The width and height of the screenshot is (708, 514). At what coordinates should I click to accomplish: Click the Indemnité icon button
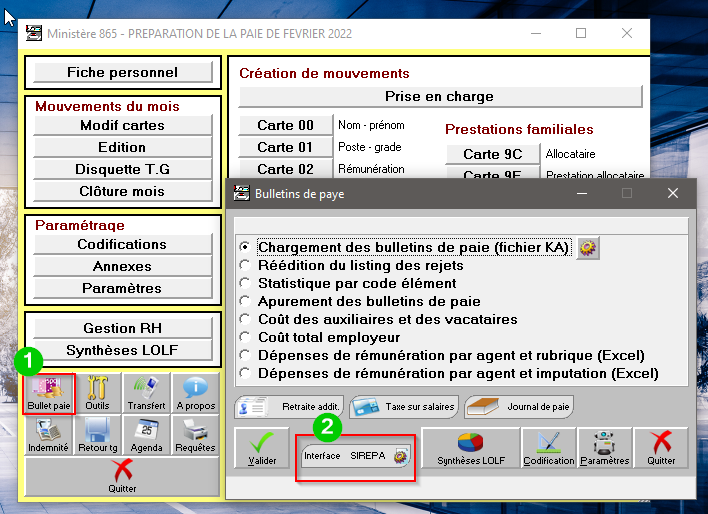click(x=49, y=435)
